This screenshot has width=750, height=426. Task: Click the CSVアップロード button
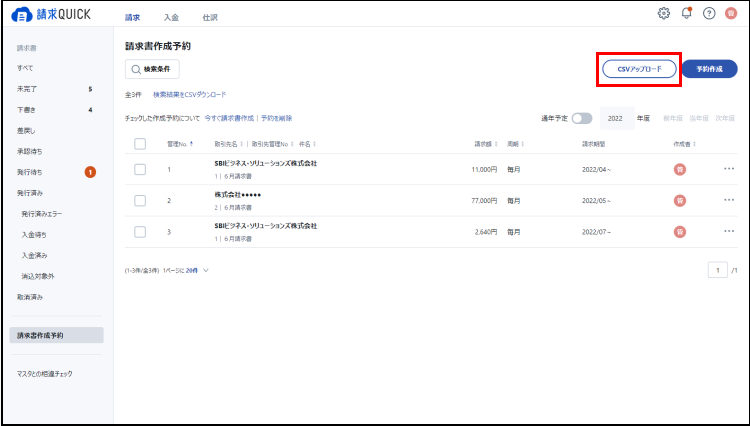click(640, 69)
